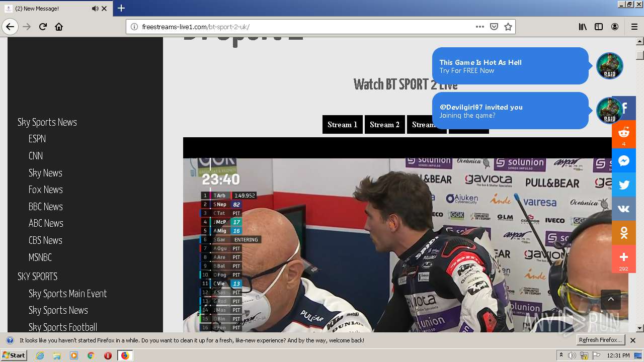This screenshot has height=362, width=644.
Task: Open the Fox News channel link
Action: pos(46,190)
